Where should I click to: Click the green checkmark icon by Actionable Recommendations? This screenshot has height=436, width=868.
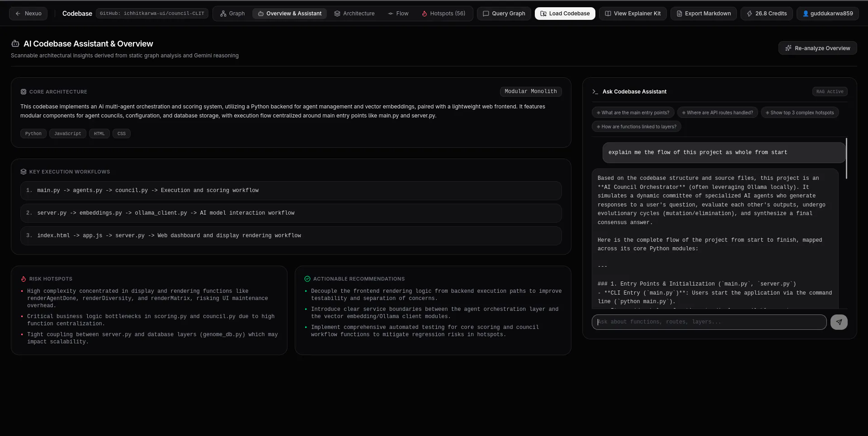(x=307, y=279)
